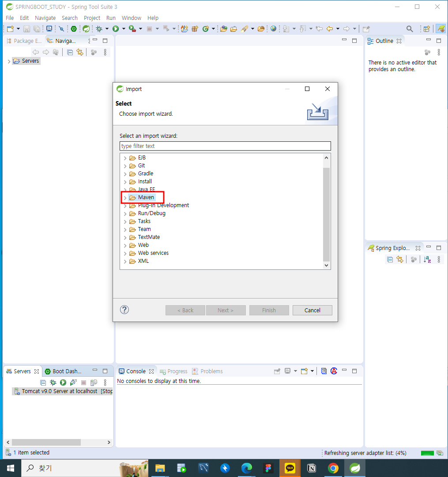Open KakaoTalk from the taskbar
The height and width of the screenshot is (477, 448).
(290, 468)
